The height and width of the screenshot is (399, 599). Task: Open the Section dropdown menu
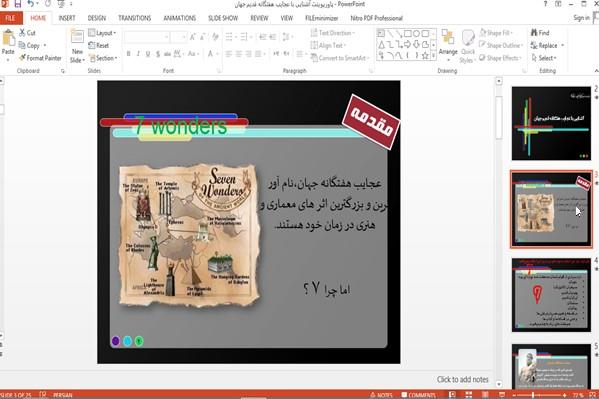[103, 58]
